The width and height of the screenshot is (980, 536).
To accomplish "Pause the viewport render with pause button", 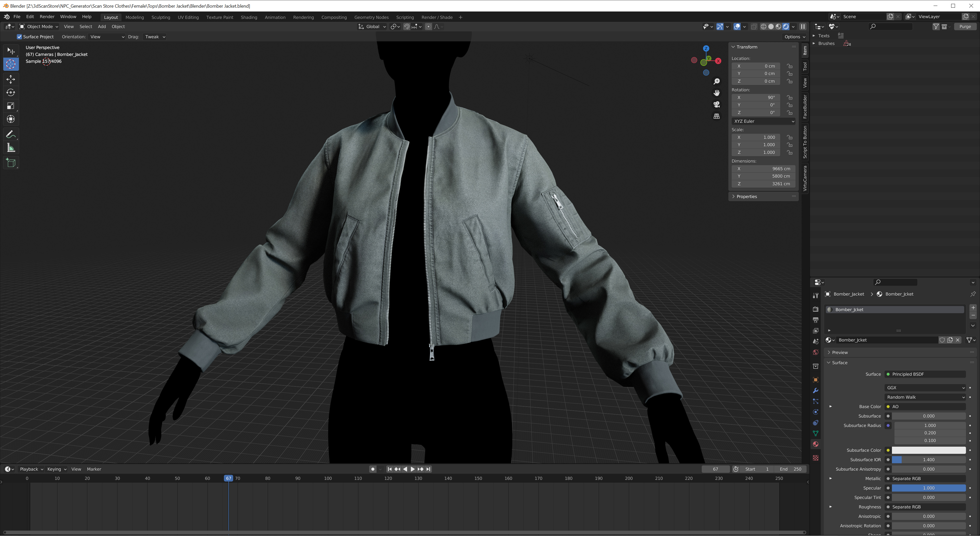I will point(803,27).
